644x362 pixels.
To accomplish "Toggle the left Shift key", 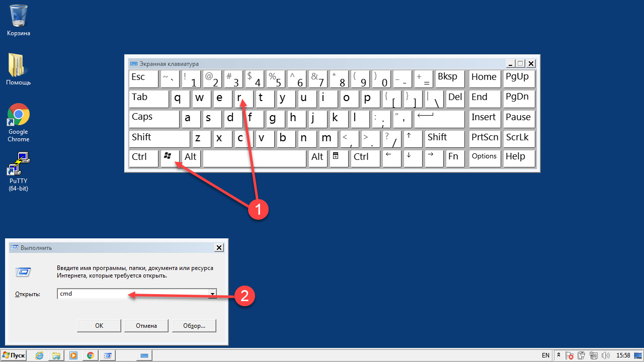I will 159,138.
